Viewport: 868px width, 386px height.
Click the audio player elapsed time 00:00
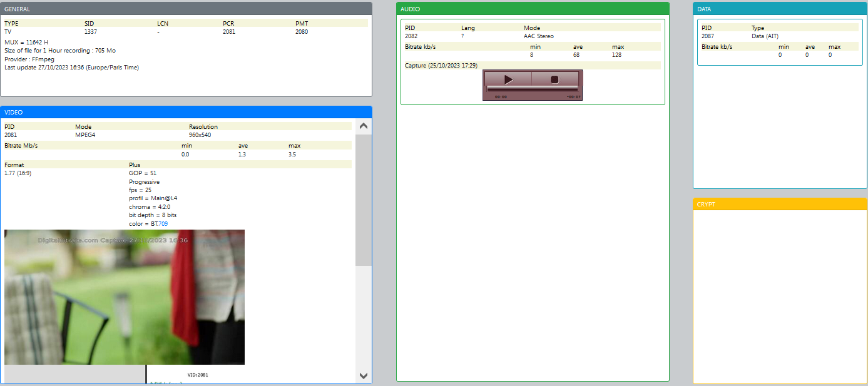coord(501,97)
